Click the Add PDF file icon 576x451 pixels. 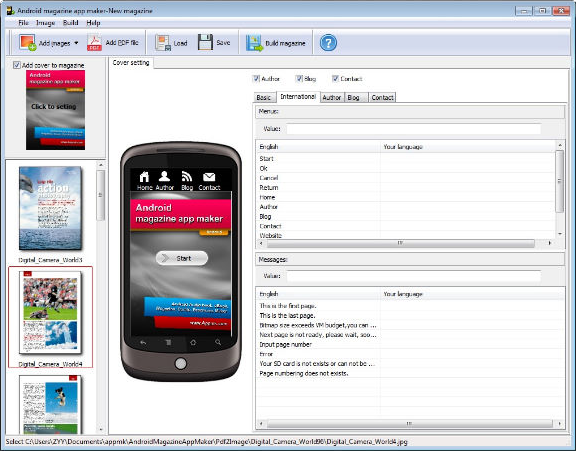tap(94, 43)
